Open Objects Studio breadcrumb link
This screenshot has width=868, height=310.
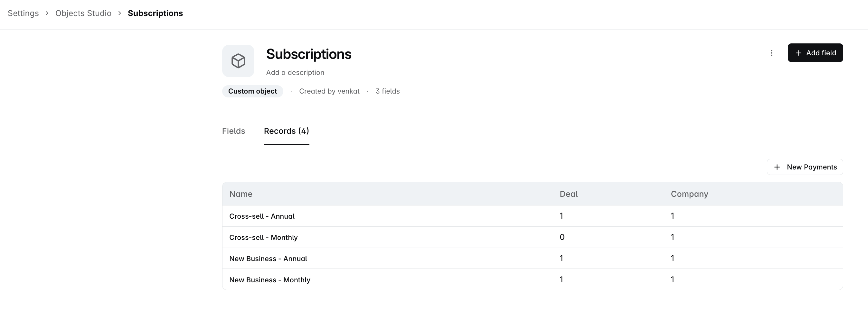(x=83, y=13)
